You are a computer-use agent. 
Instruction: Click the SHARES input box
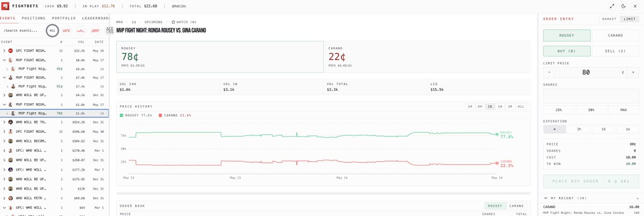591,96
